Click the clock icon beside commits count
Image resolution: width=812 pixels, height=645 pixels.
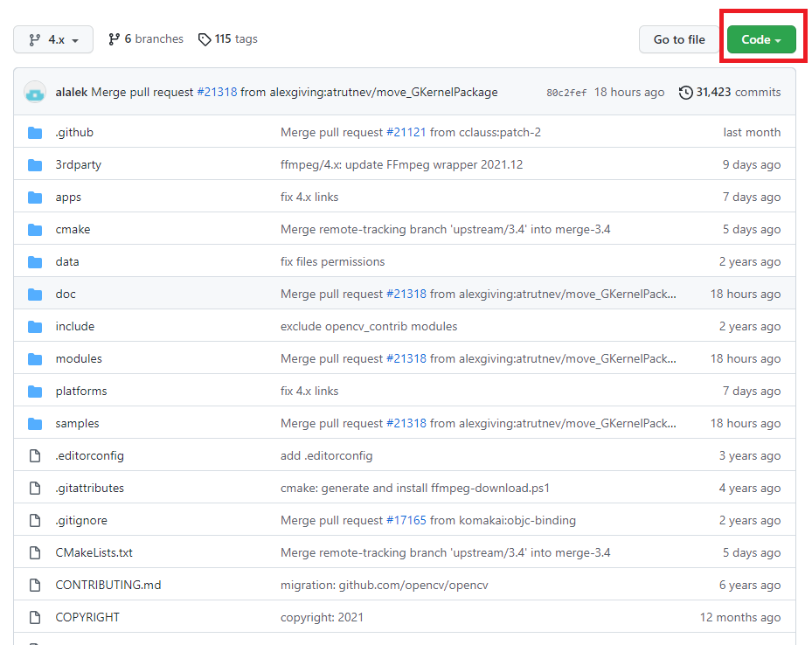pos(685,93)
